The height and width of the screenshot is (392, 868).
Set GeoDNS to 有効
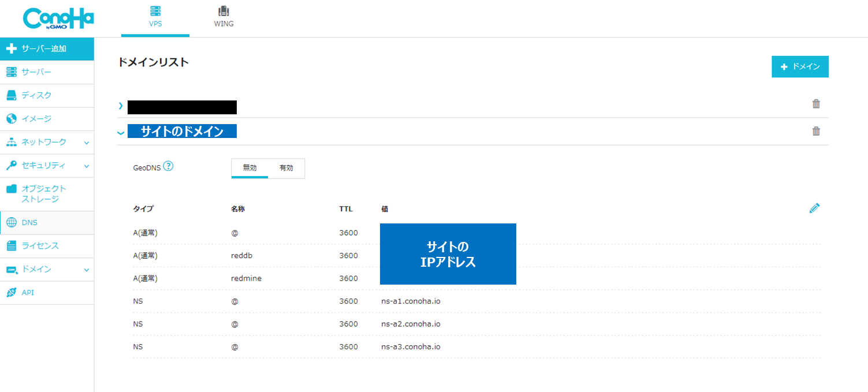286,168
